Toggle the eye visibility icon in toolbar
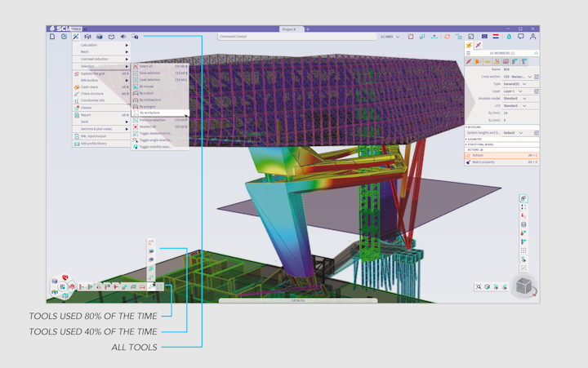 coord(123,37)
